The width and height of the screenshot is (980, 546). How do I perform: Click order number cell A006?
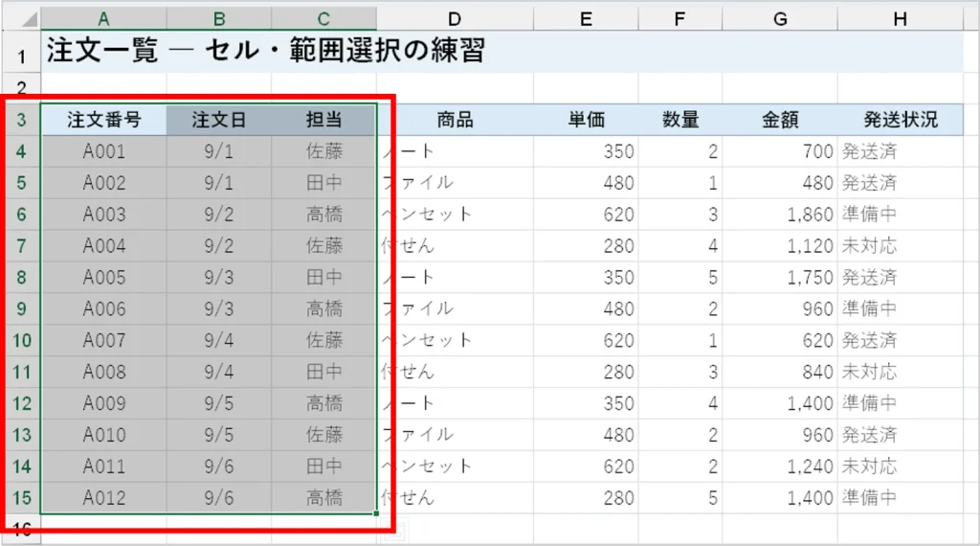coord(103,309)
